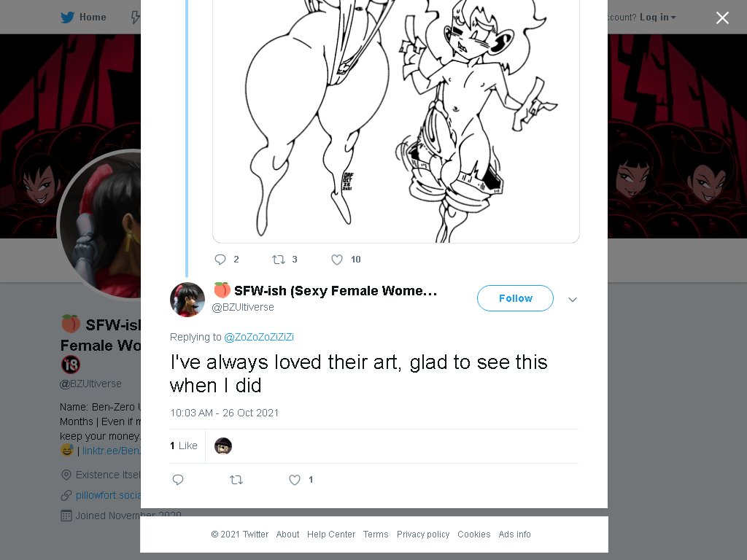Click retweet icon showing 3 retweets
Image resolution: width=747 pixels, height=560 pixels.
[278, 260]
